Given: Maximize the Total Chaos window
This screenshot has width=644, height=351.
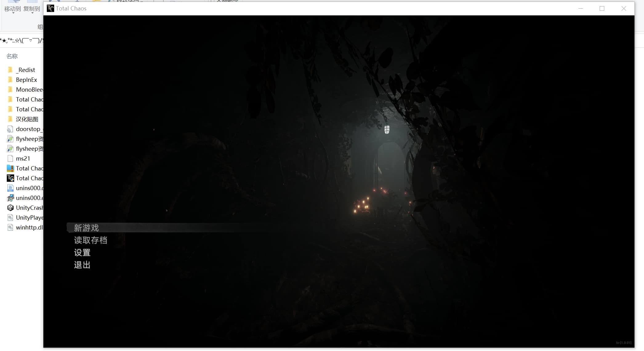Looking at the screenshot, I should click(602, 8).
